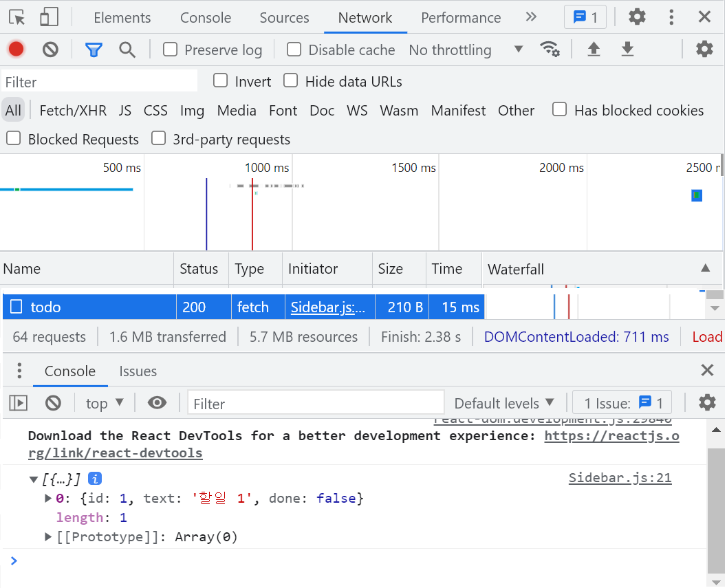Close the console drawer
Screen dimensions: 727x588
pos(707,369)
